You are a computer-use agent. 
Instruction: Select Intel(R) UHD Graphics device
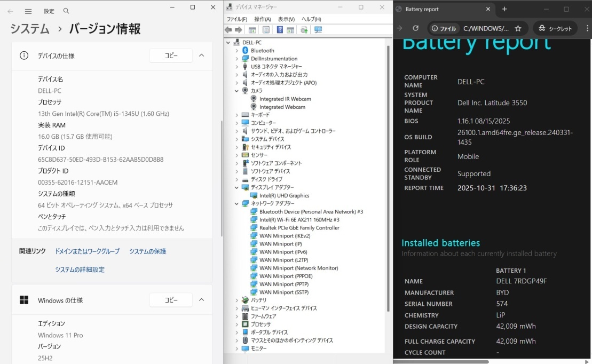284,195
